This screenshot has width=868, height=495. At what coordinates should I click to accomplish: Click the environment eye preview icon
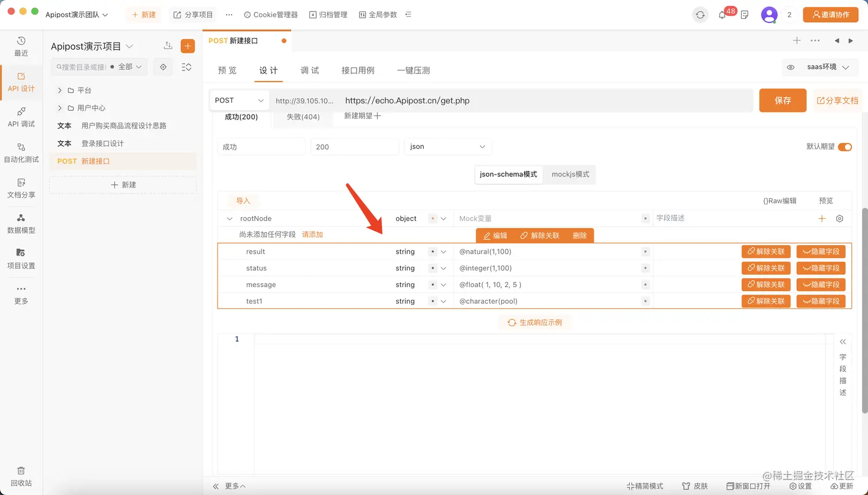[x=790, y=67]
